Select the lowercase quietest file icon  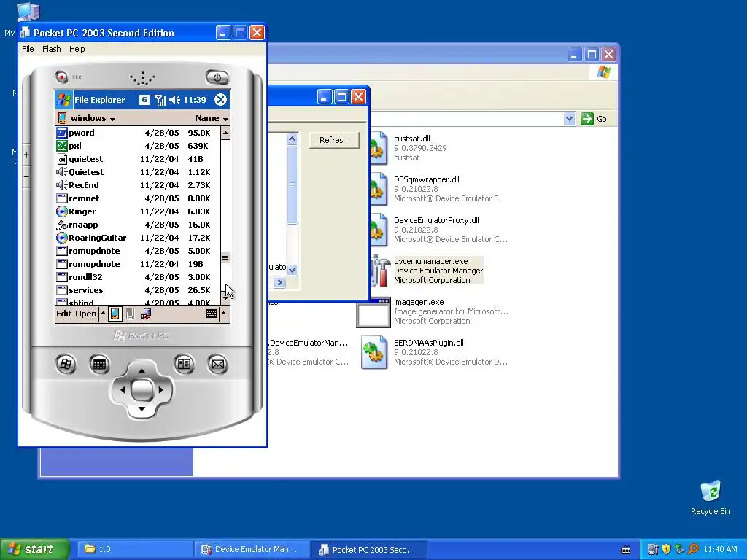[62, 159]
